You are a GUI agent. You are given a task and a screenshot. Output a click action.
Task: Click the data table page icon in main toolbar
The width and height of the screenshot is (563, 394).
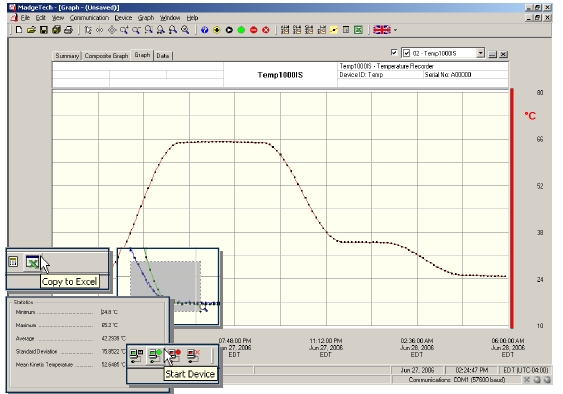pyautogui.click(x=346, y=30)
